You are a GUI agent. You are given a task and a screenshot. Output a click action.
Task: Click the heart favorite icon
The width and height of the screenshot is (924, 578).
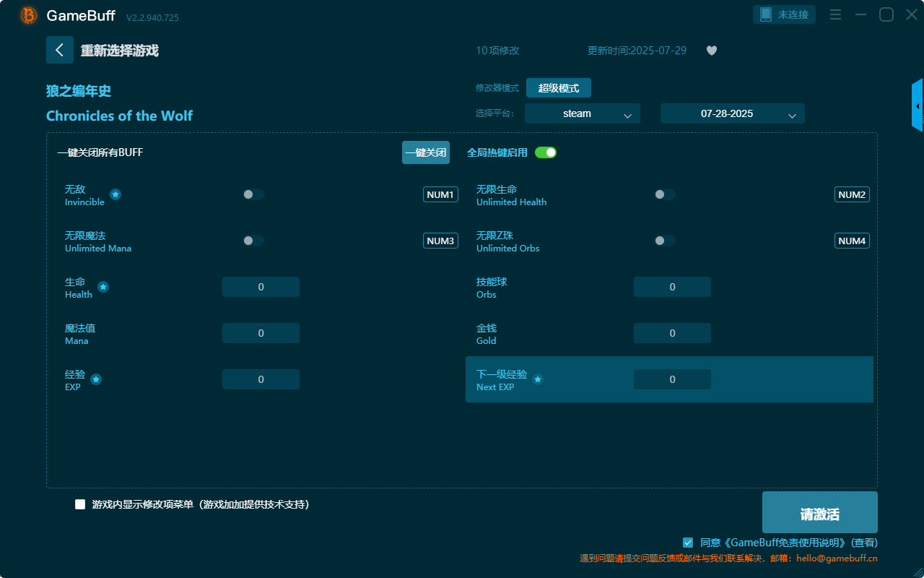[712, 51]
